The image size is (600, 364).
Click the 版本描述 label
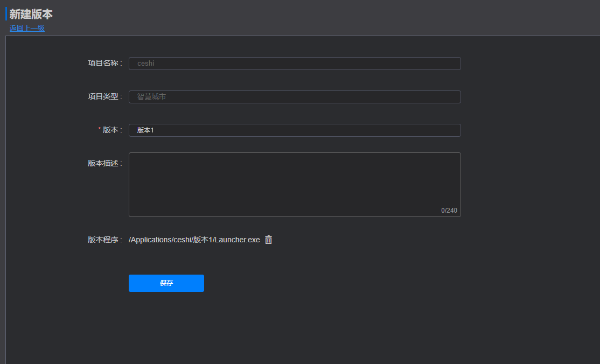103,163
